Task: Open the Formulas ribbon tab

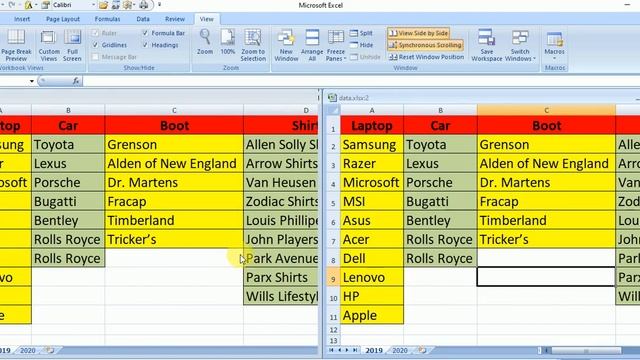Action: tap(107, 19)
